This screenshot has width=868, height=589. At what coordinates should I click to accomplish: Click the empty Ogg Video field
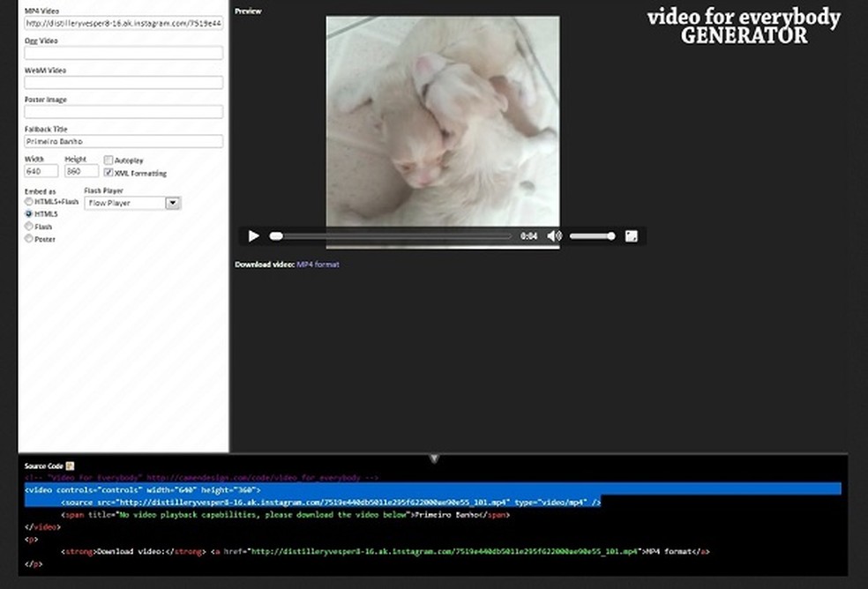(x=123, y=52)
